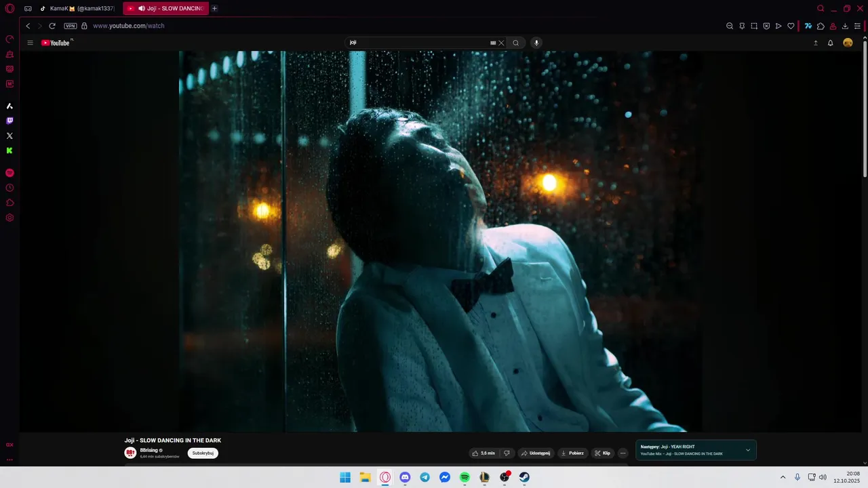The height and width of the screenshot is (488, 868).
Task: Open the sidebar history clock icon
Action: 9,188
